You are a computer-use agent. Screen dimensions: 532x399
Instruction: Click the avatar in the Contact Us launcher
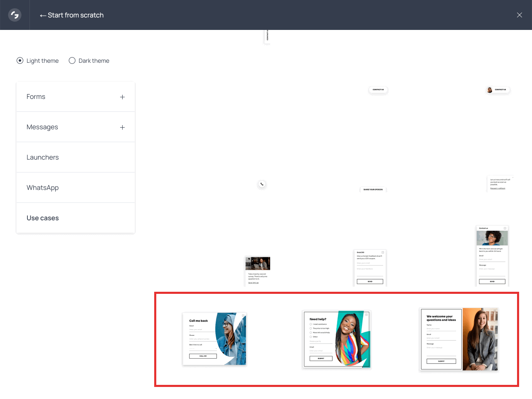click(x=489, y=89)
